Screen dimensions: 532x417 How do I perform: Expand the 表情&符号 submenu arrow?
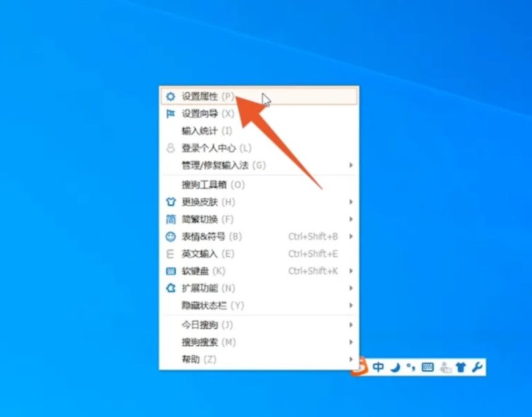[351, 237]
